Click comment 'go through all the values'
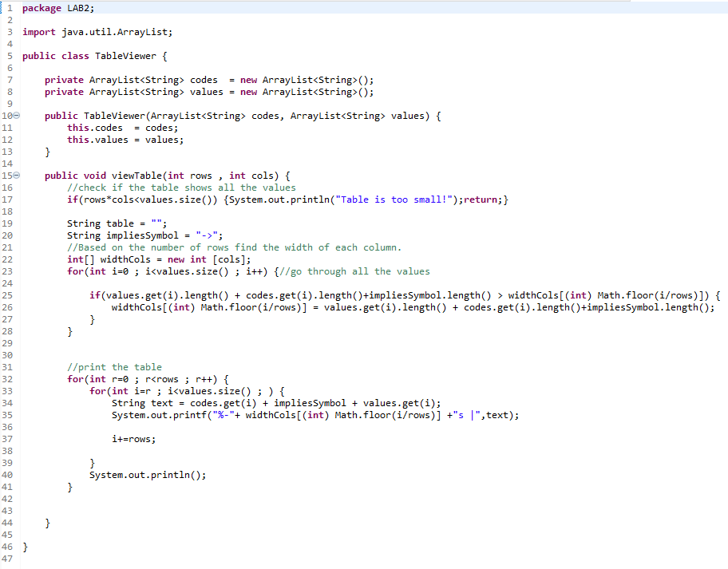This screenshot has height=569, width=728. tap(354, 271)
